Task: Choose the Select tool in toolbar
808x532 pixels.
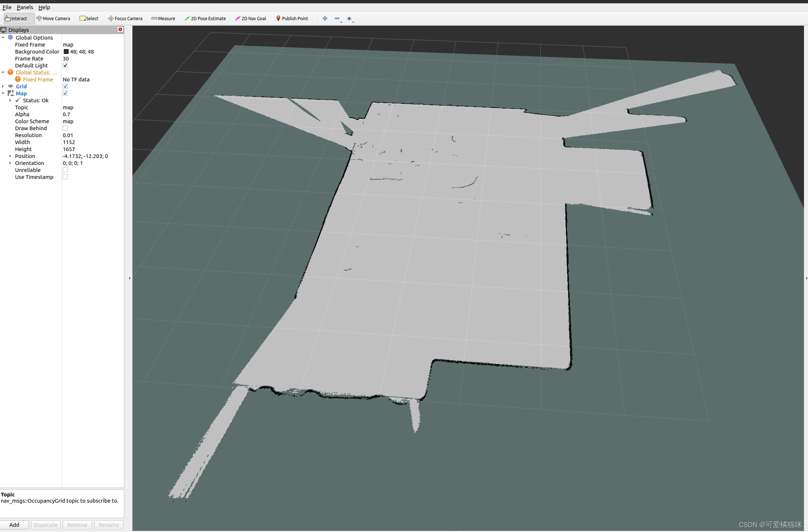Action: coord(89,18)
